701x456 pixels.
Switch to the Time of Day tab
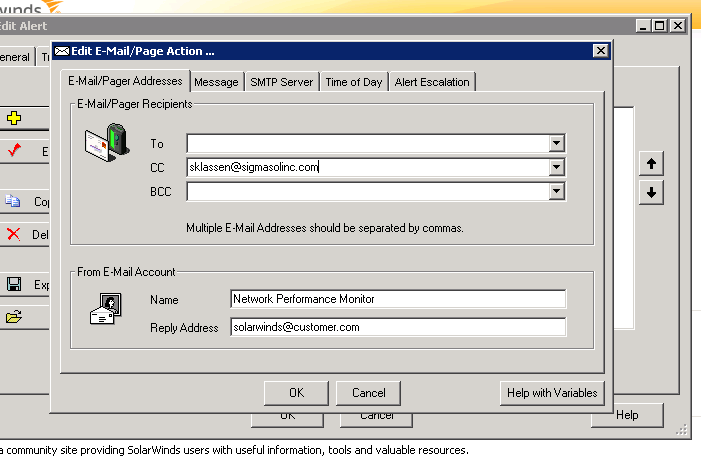[354, 82]
